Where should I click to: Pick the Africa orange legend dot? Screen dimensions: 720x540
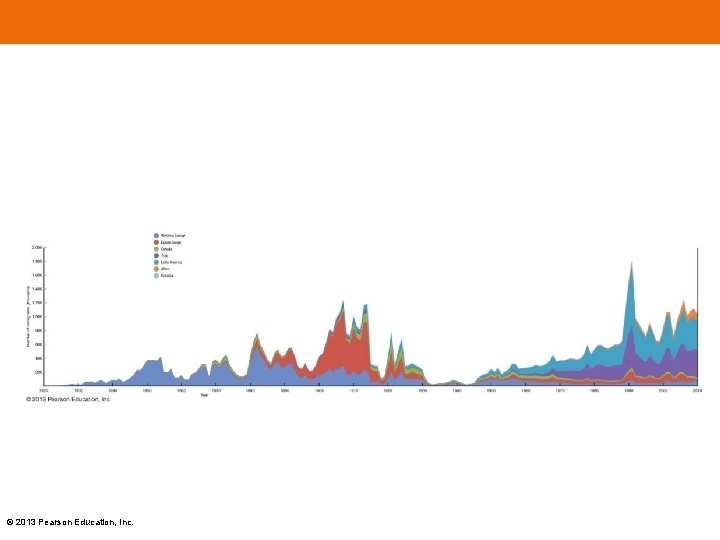[156, 269]
